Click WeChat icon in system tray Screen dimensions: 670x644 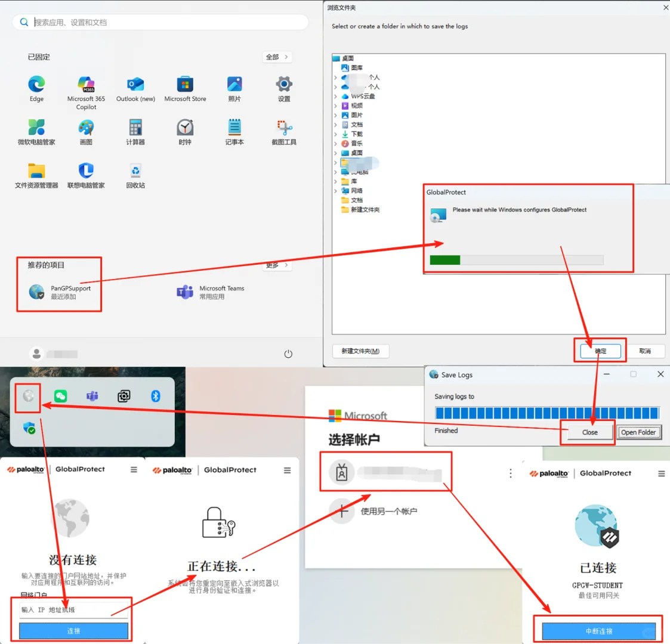click(x=61, y=397)
